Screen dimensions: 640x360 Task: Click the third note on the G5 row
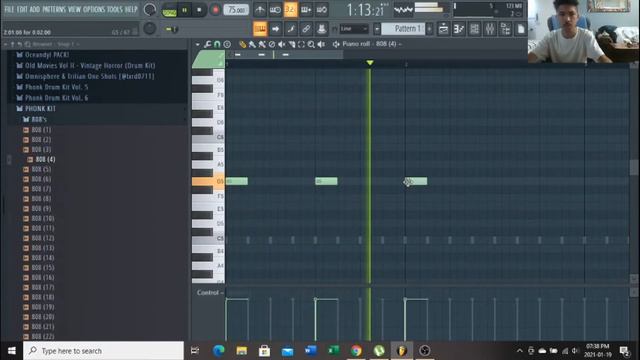pos(416,181)
